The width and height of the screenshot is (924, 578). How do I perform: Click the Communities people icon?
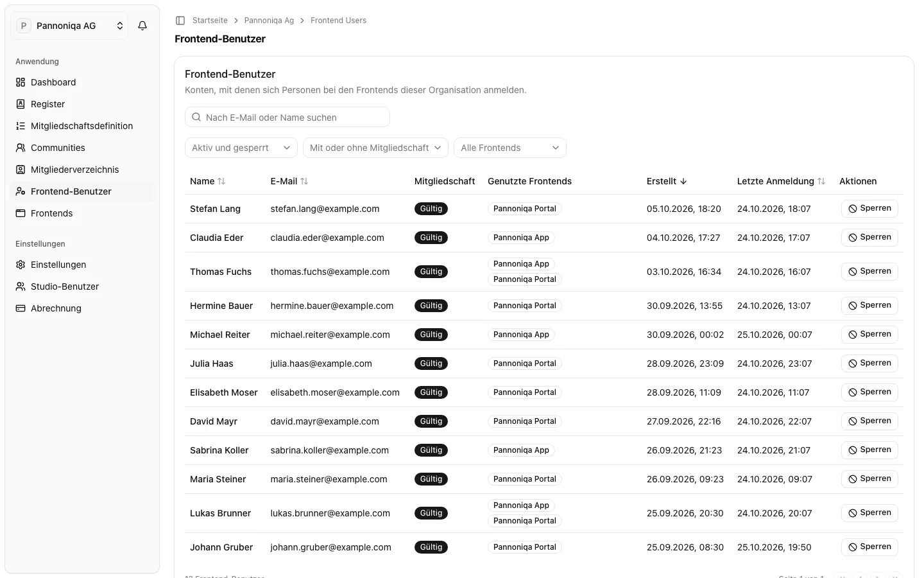(x=21, y=148)
